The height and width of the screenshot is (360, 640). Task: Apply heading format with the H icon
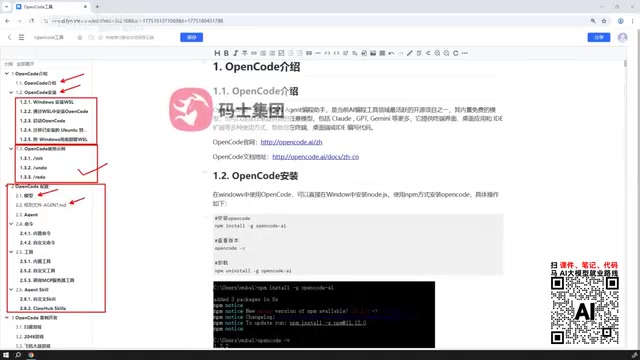click(x=217, y=53)
